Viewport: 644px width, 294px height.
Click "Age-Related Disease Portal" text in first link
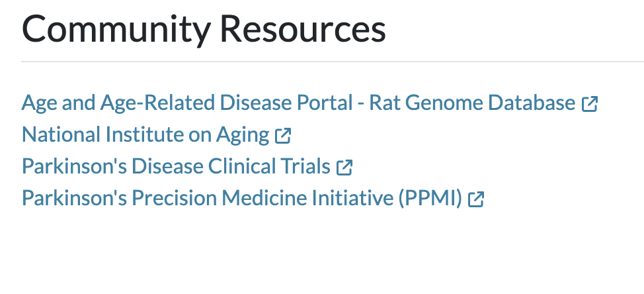pos(227,103)
